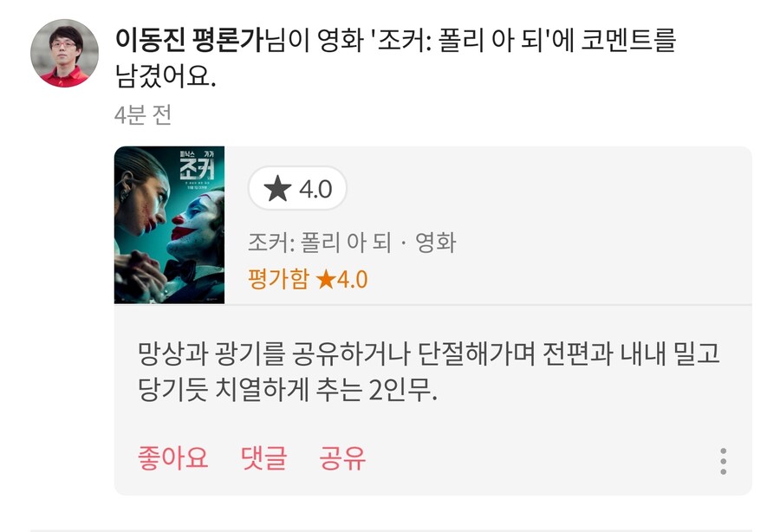Image resolution: width=780 pixels, height=532 pixels.
Task: Click the orange 평가함 rating label
Action: pos(278,279)
